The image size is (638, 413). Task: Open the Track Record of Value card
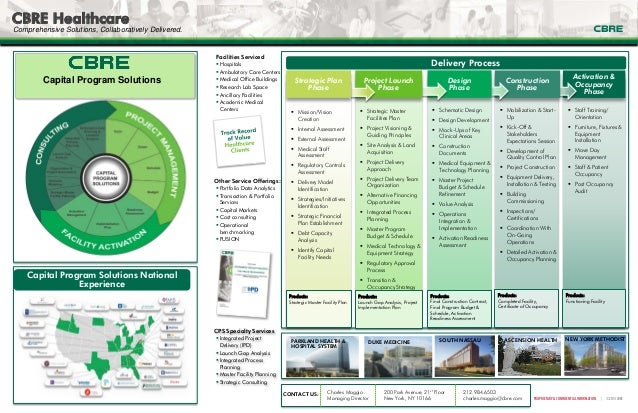point(239,141)
